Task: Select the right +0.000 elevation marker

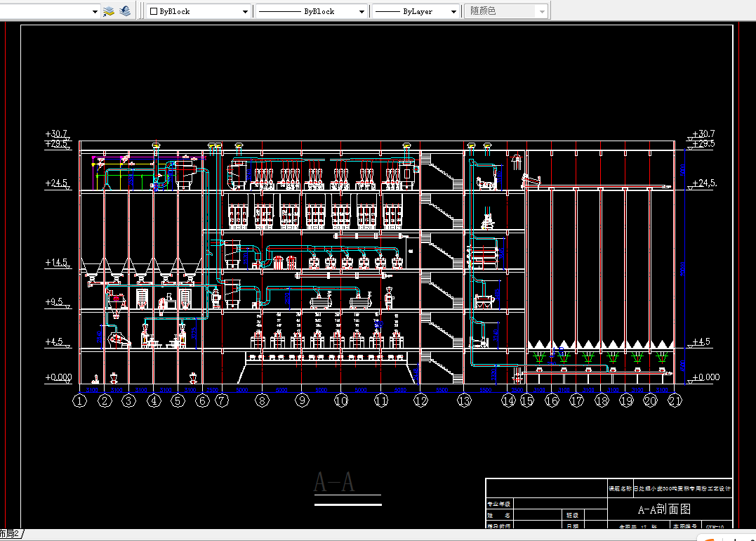Action: click(705, 377)
